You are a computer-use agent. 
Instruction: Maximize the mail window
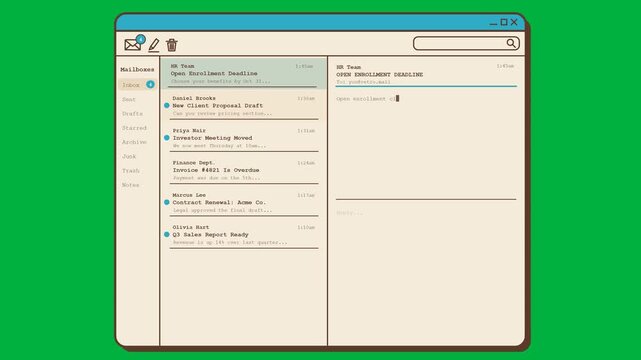tap(504, 22)
